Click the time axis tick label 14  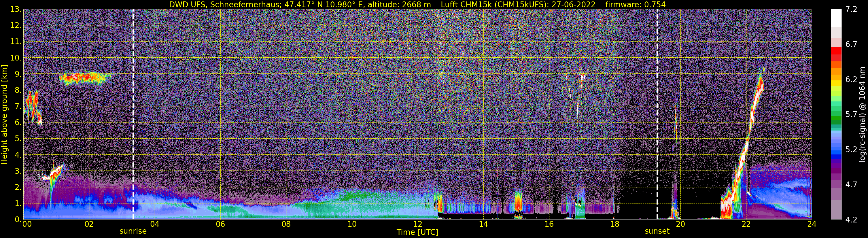[x=483, y=224]
